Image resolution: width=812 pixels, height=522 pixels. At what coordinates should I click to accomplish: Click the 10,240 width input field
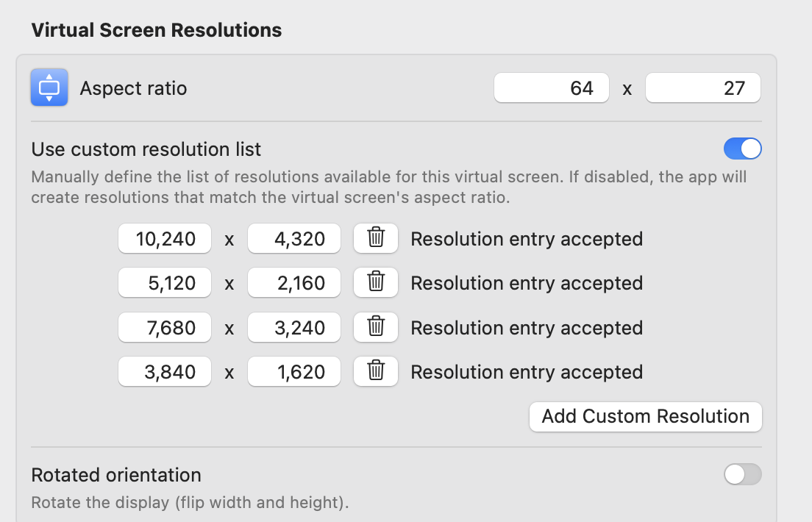click(165, 238)
